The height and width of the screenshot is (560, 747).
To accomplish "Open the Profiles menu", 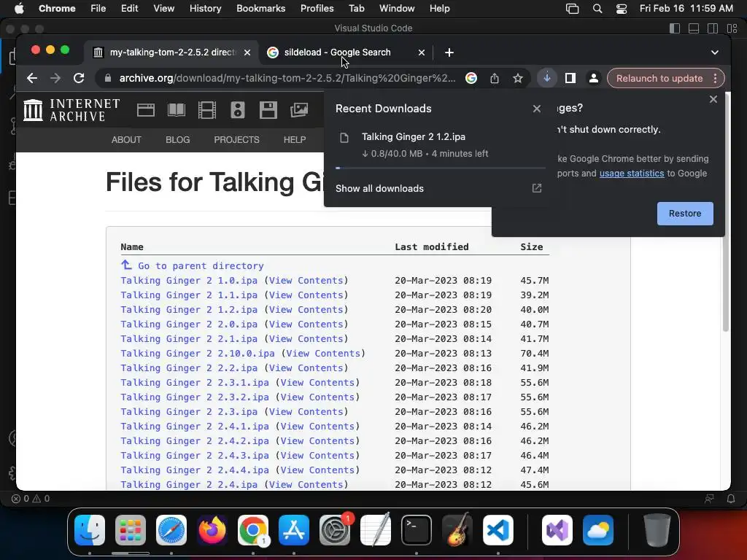I will [x=317, y=9].
